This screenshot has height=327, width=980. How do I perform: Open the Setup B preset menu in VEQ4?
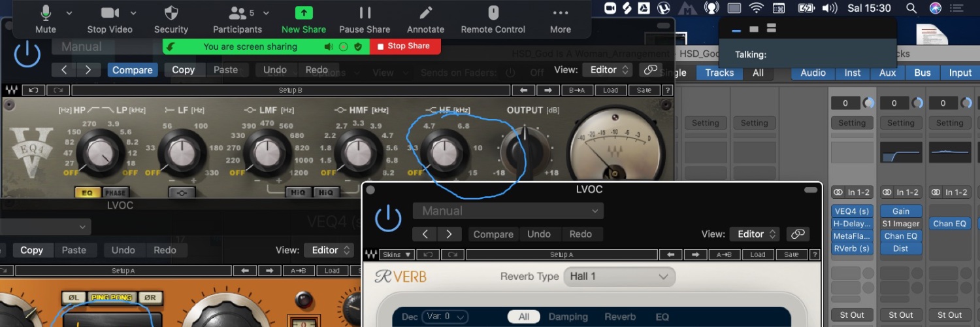click(x=290, y=90)
